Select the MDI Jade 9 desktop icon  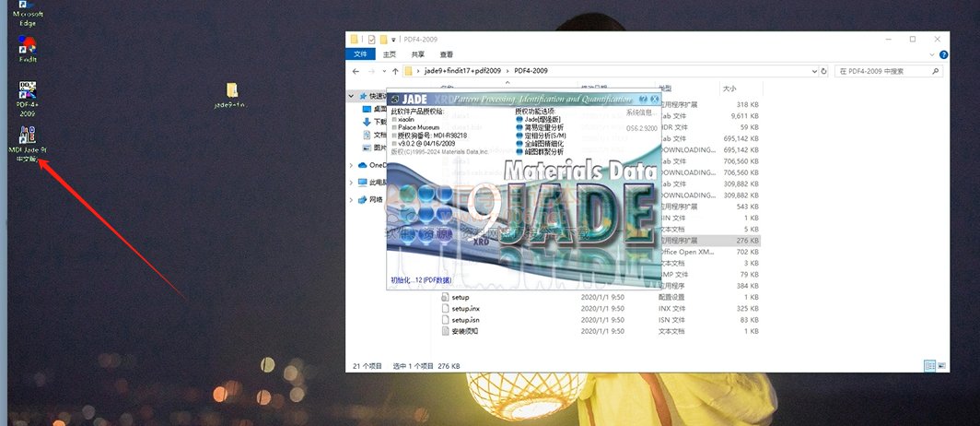[x=28, y=144]
